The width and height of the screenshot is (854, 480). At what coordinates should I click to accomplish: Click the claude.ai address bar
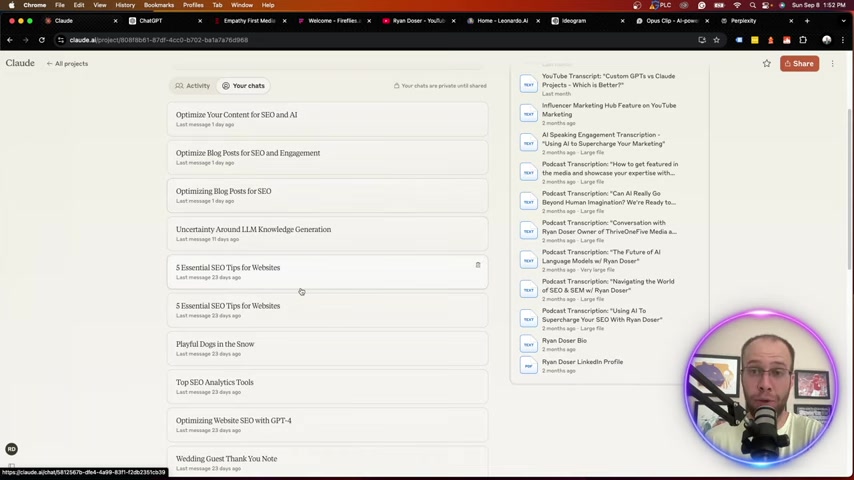click(376, 40)
